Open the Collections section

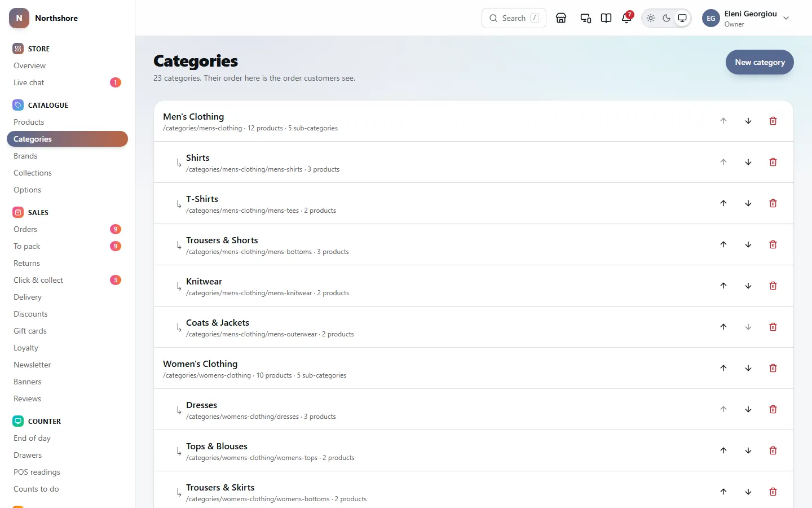pyautogui.click(x=67, y=173)
